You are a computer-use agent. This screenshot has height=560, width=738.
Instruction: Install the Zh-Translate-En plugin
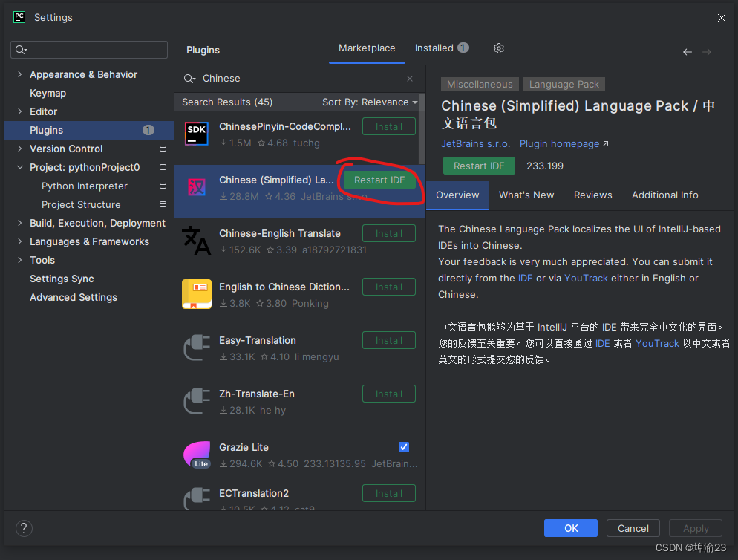pyautogui.click(x=389, y=394)
